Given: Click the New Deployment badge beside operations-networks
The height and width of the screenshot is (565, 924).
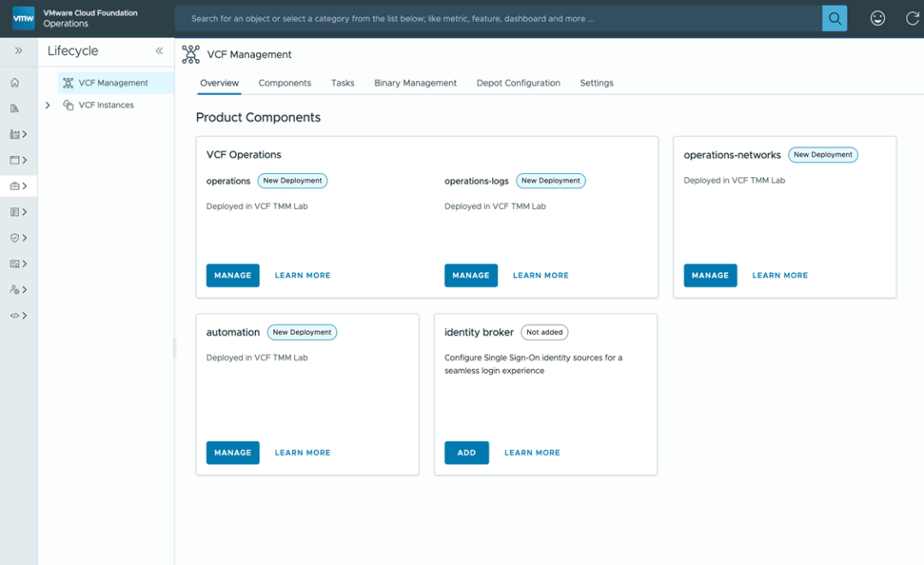Looking at the screenshot, I should click(x=823, y=155).
